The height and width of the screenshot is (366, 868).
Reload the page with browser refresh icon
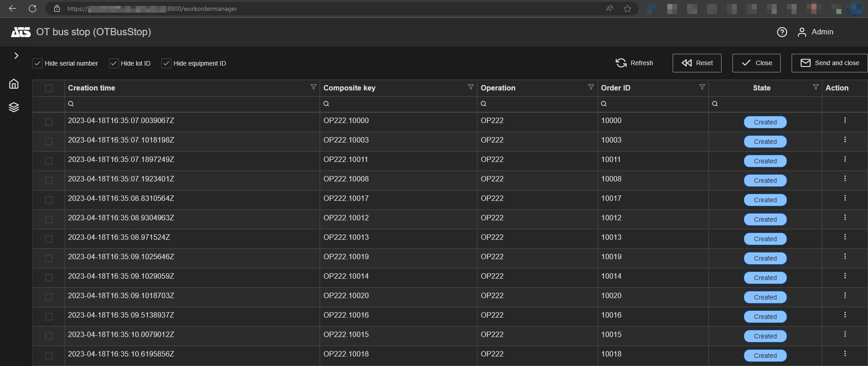coord(33,9)
